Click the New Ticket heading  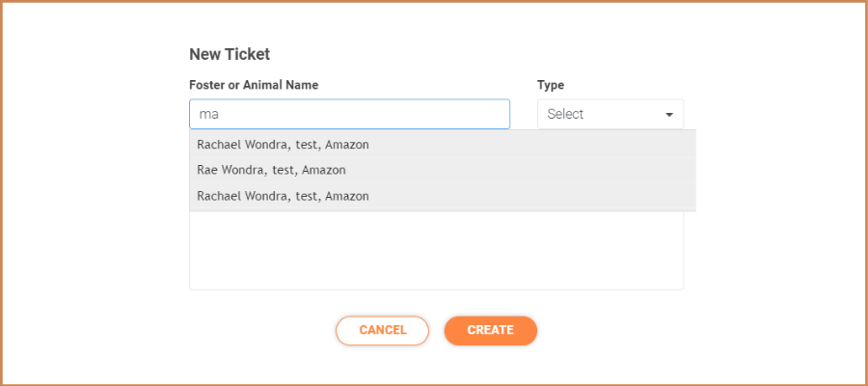click(230, 54)
